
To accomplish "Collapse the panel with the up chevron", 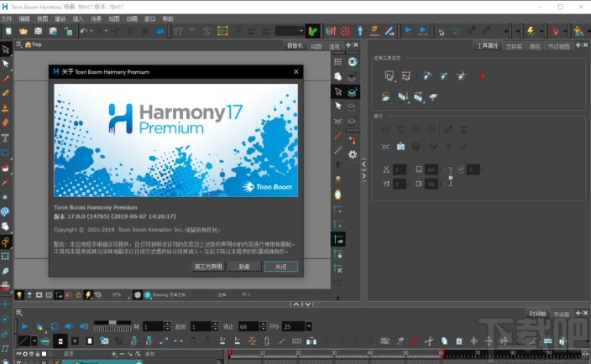I will click(296, 304).
